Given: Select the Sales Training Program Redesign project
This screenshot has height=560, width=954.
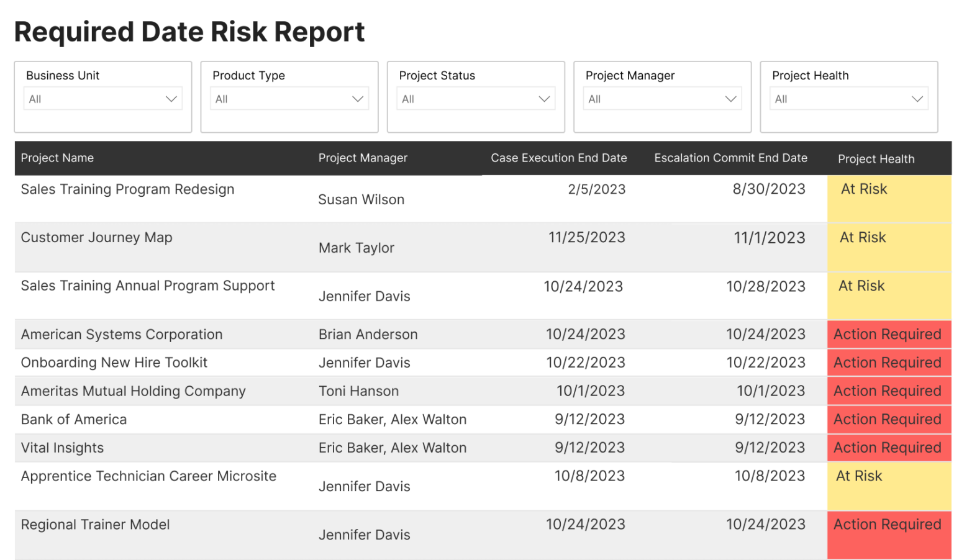Looking at the screenshot, I should coord(127,189).
